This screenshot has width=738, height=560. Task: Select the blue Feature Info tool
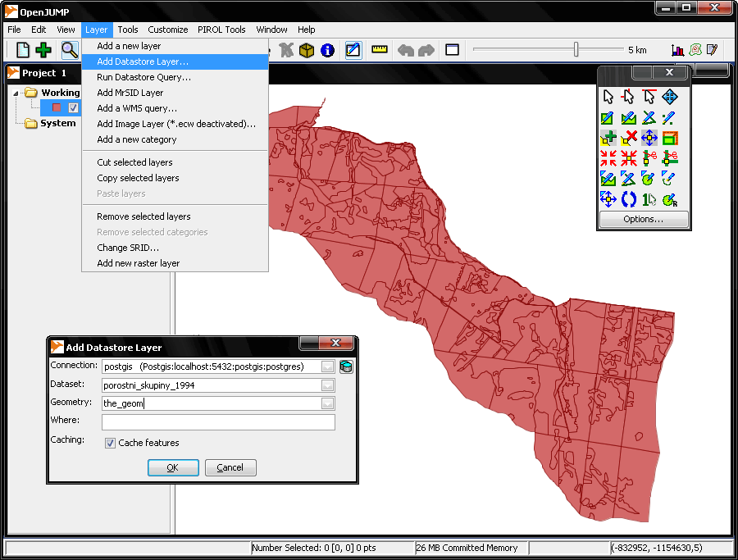[327, 50]
